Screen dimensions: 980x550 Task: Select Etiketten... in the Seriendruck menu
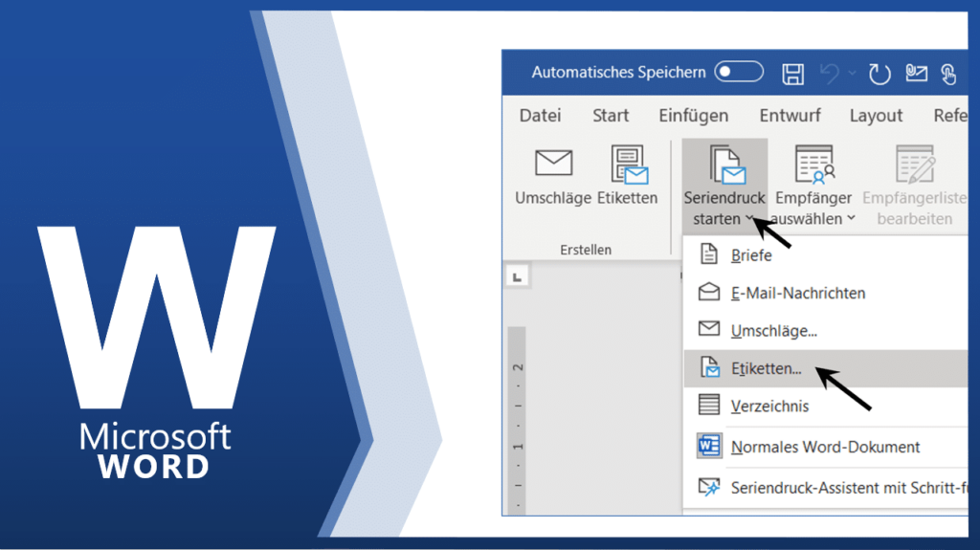[766, 368]
